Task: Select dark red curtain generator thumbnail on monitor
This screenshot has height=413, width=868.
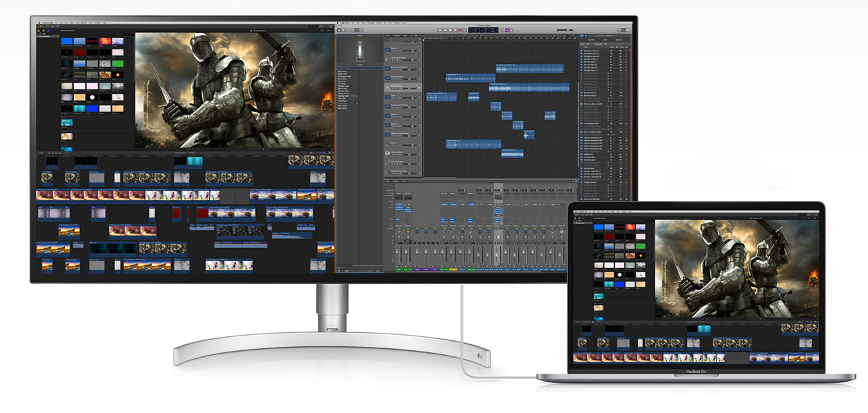Action: click(x=79, y=52)
